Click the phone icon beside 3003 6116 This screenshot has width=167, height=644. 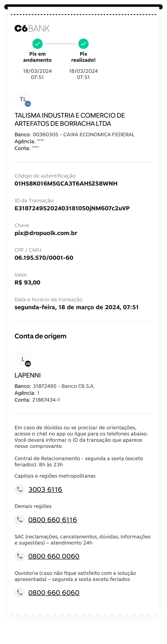[20, 489]
